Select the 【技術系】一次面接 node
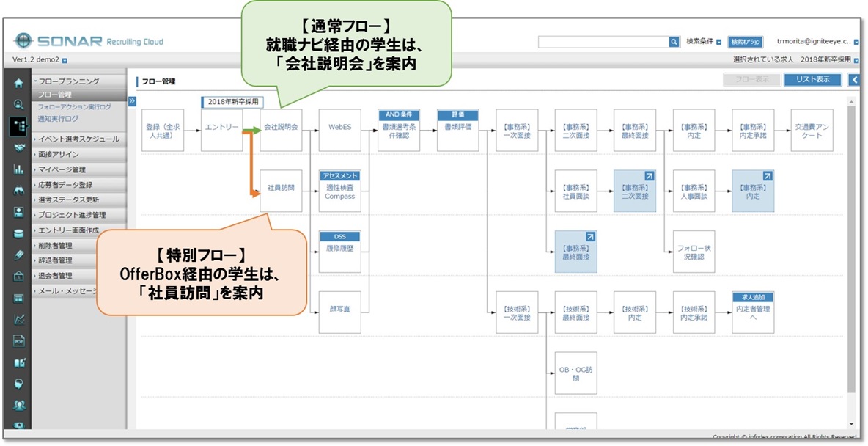868x446 pixels. coord(517,312)
